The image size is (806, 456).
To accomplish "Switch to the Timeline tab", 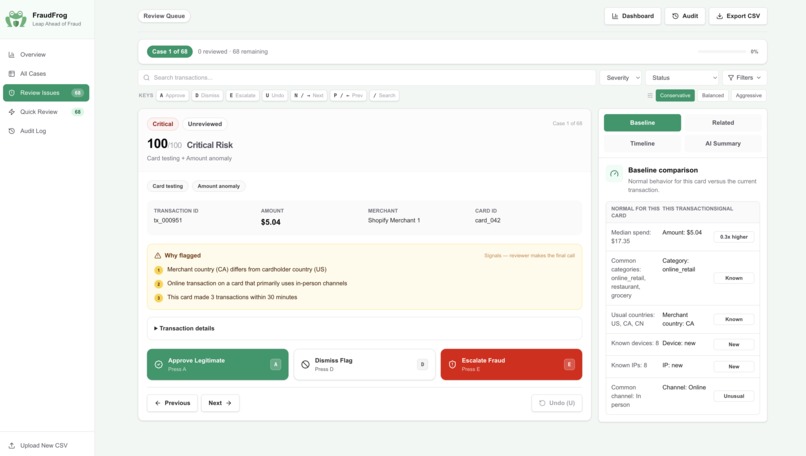I will tap(643, 143).
